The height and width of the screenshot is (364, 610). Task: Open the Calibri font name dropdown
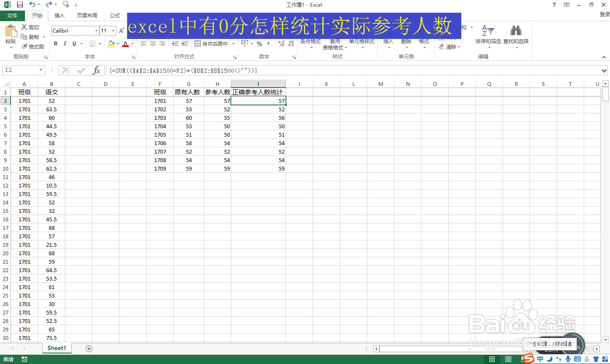tap(97, 30)
